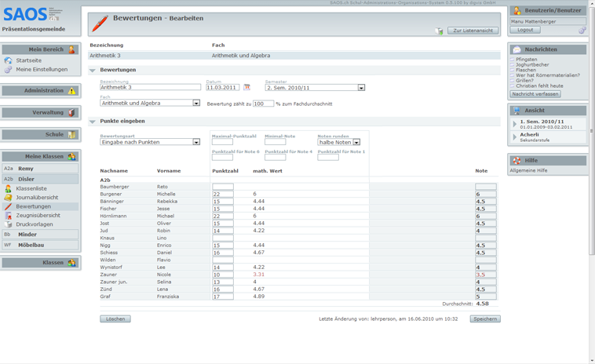Click the Zur Listenansicht button
Viewport: 595px width, 364px height.
pyautogui.click(x=473, y=31)
